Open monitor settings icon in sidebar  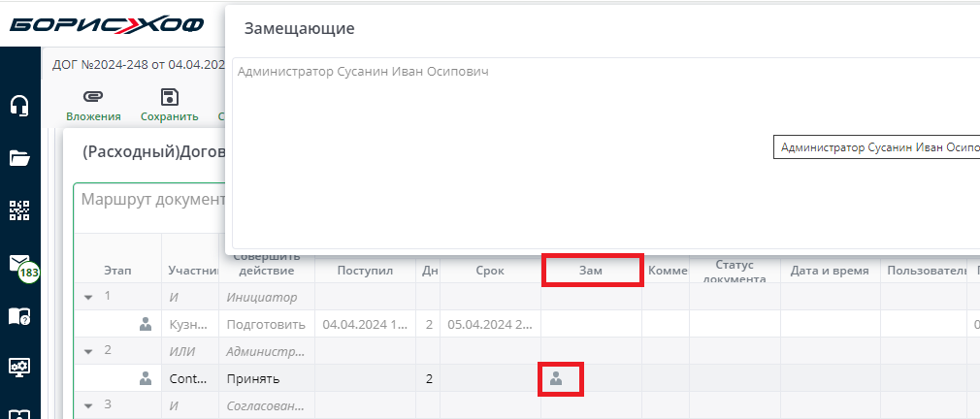[x=19, y=368]
